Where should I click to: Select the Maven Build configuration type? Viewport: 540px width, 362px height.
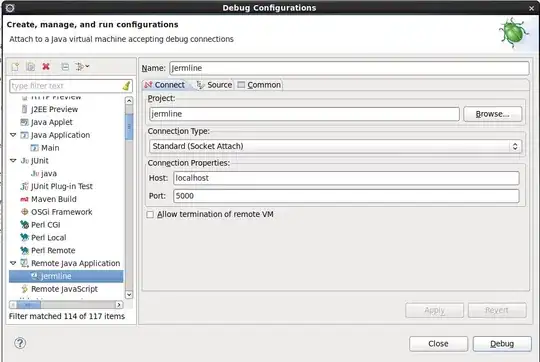coord(54,199)
